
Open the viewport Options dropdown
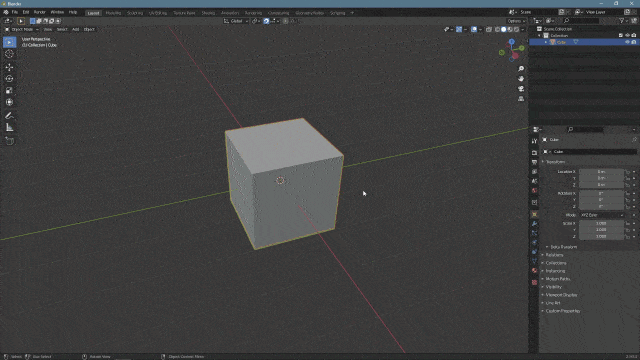[516, 21]
